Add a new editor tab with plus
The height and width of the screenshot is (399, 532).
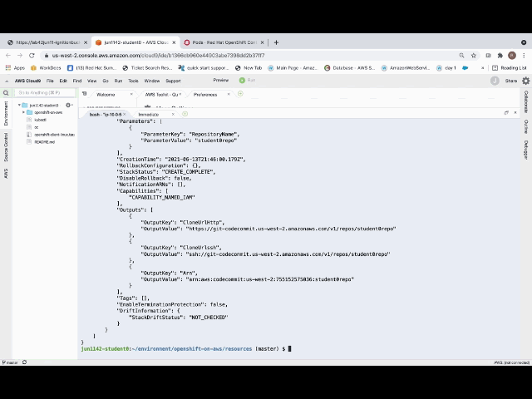240,94
